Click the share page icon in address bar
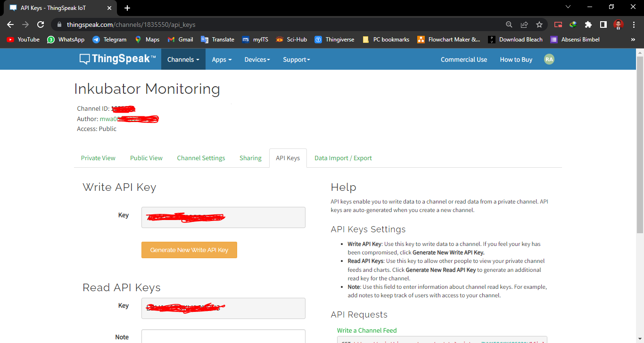 [524, 24]
